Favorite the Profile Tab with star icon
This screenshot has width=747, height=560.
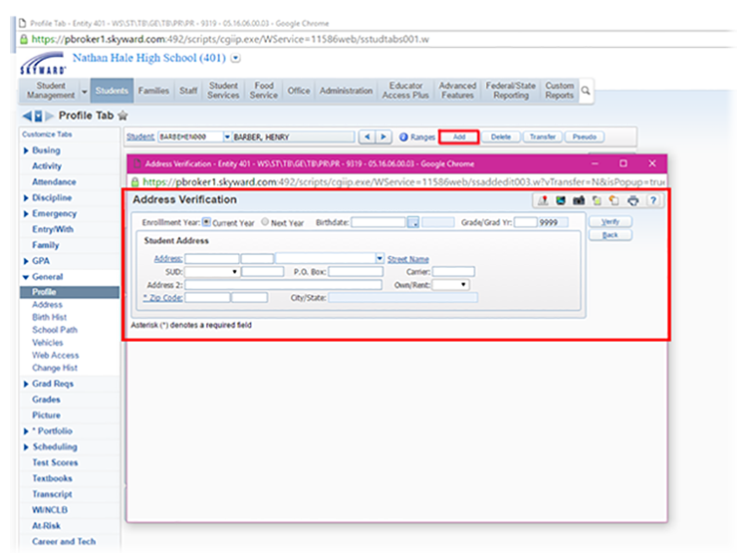pos(123,116)
